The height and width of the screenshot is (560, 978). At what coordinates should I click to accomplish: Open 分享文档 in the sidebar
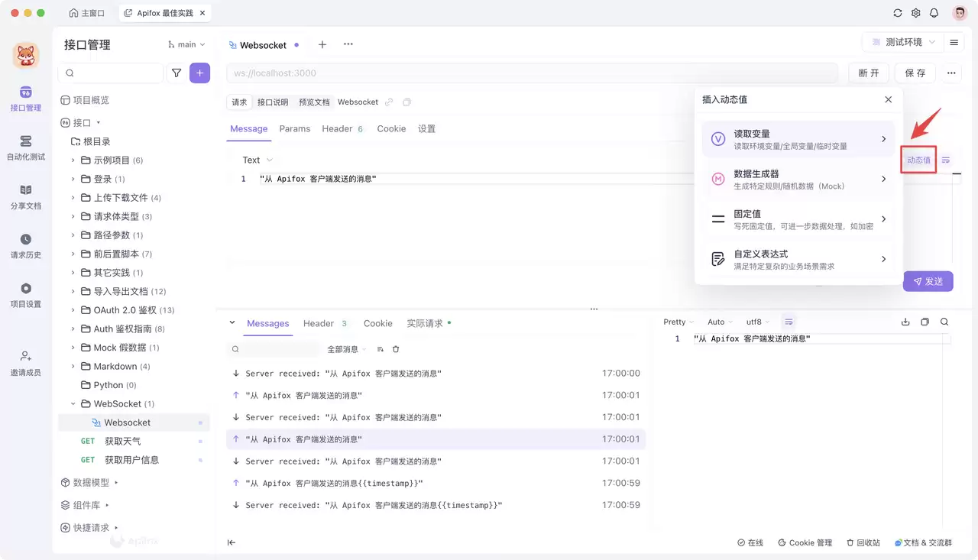coord(26,196)
